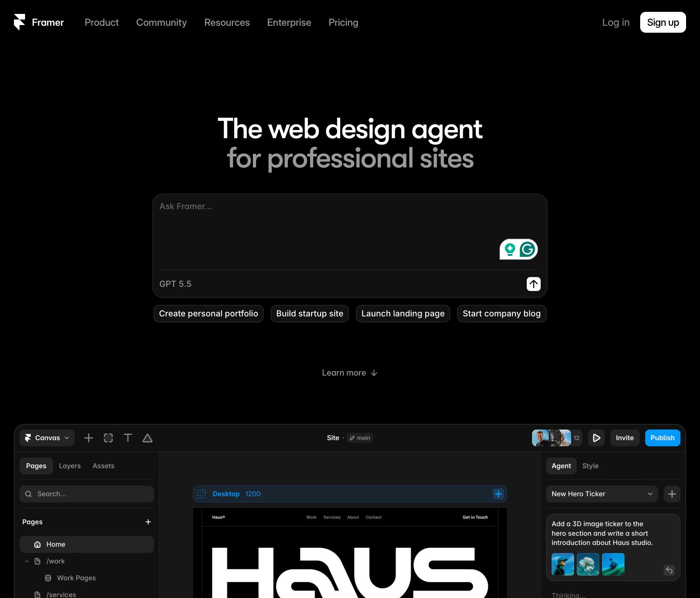Click the Sign up button

click(x=663, y=22)
